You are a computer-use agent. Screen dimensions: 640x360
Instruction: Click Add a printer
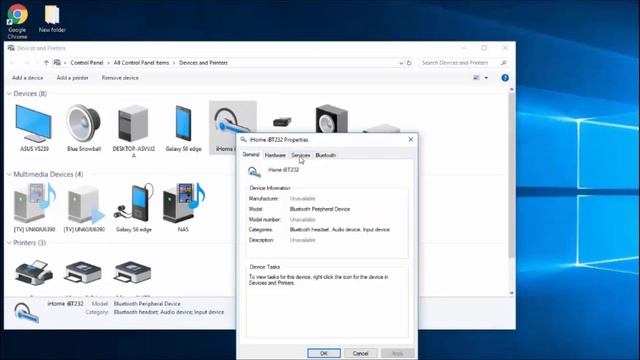(72, 78)
